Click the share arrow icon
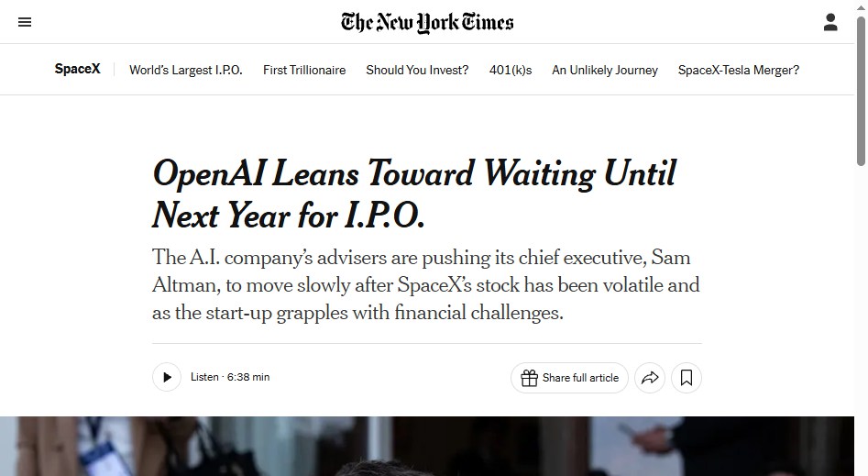 coord(650,378)
